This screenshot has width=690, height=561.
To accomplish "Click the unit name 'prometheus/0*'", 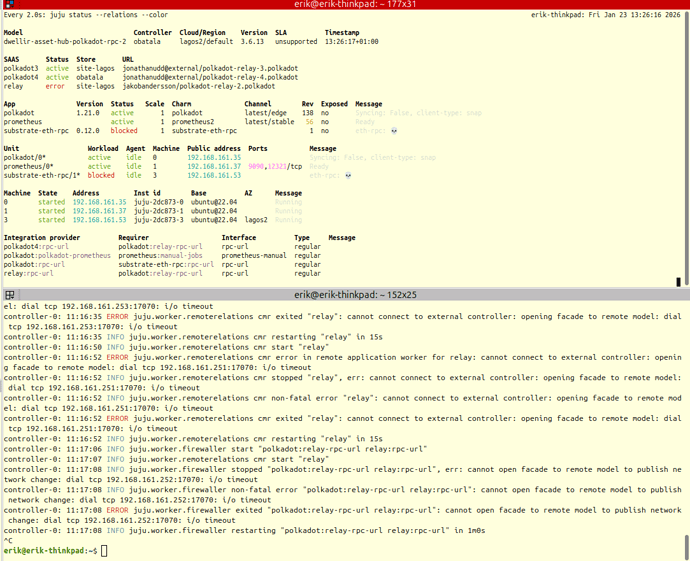I will (29, 166).
